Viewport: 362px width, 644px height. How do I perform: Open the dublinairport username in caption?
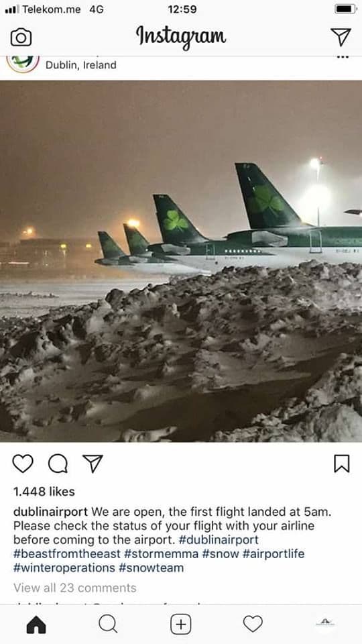(50, 512)
